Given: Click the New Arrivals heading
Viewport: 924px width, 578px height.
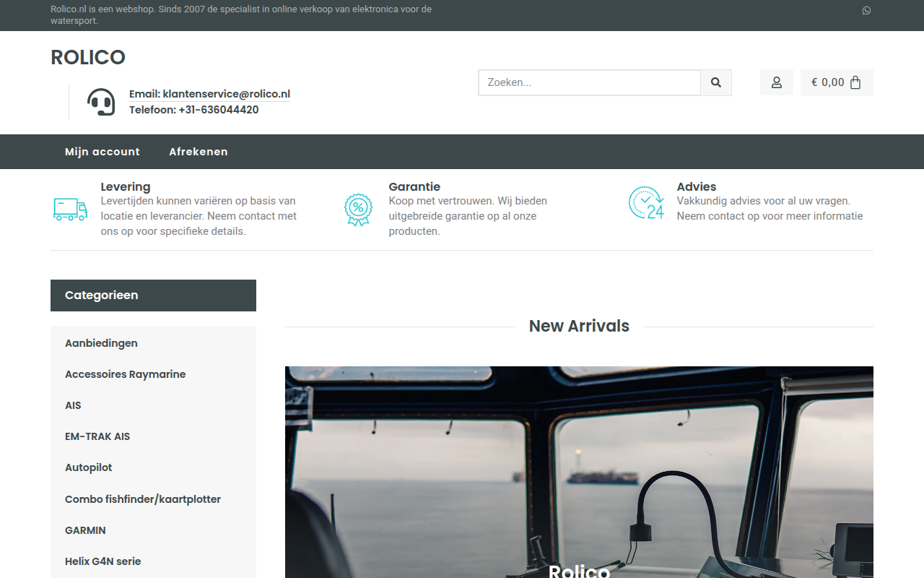Looking at the screenshot, I should (579, 326).
